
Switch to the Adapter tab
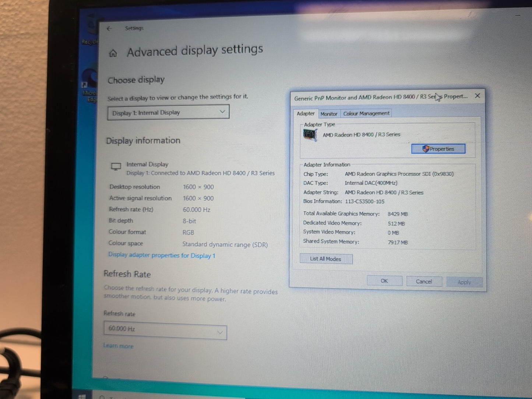[x=306, y=114]
